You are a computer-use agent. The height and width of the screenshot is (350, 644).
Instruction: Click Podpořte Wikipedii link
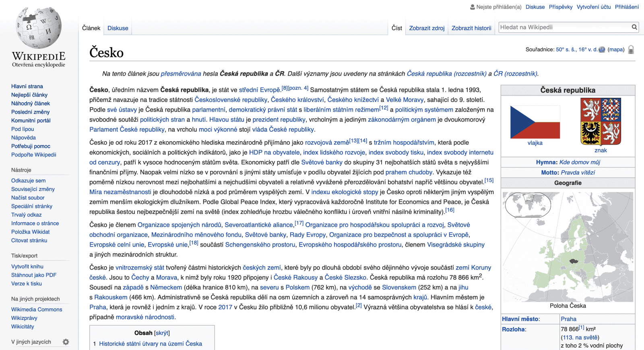(x=34, y=155)
